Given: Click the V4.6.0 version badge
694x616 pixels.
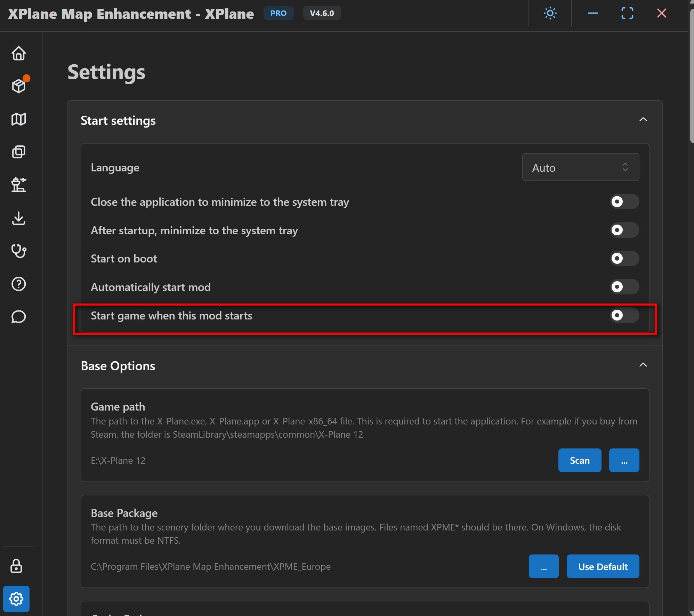Looking at the screenshot, I should coord(322,13).
